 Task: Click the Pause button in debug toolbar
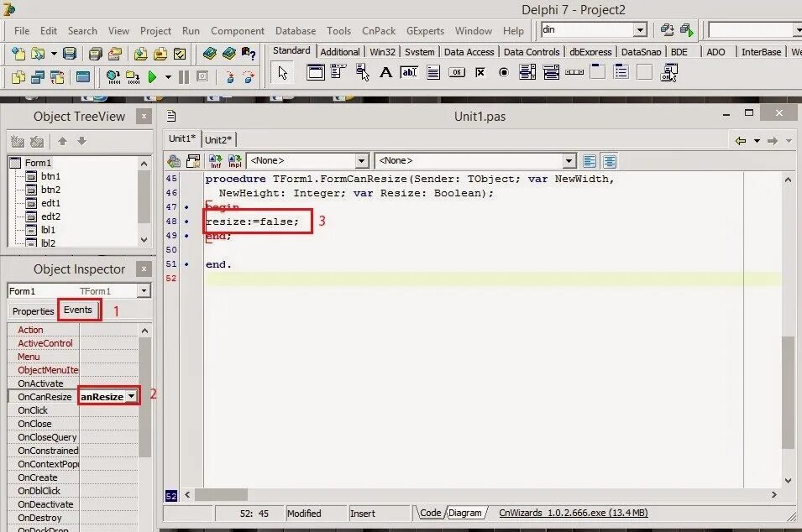[184, 77]
